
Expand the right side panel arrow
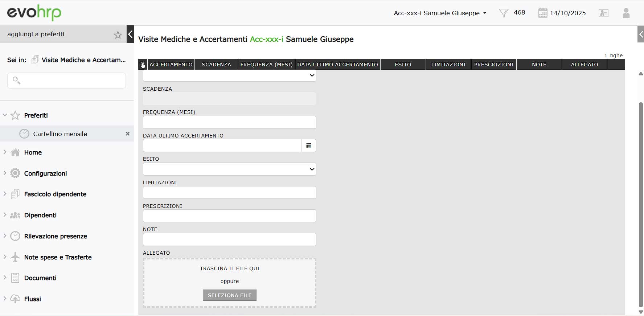pos(641,34)
